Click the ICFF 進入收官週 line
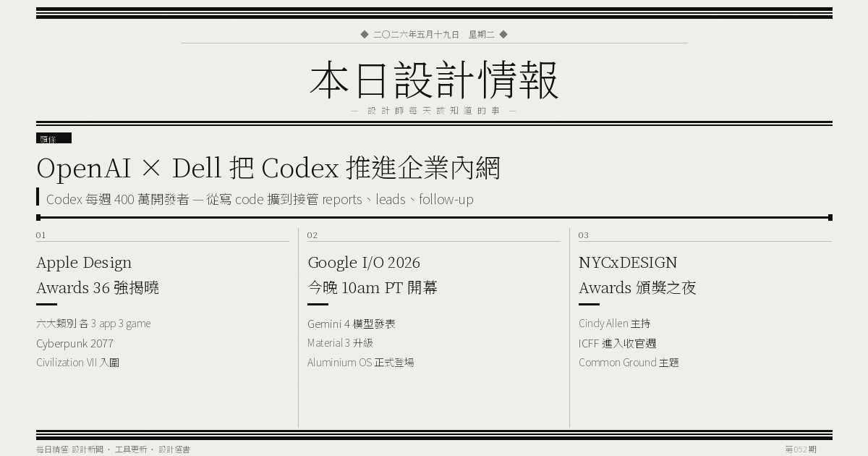This screenshot has height=456, width=868. coord(618,343)
